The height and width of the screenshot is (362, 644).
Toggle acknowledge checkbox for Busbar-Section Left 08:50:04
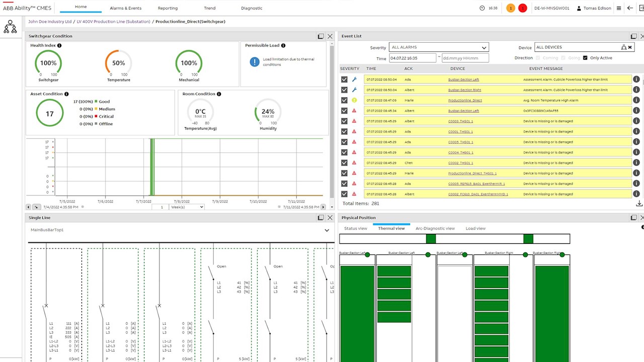(344, 79)
